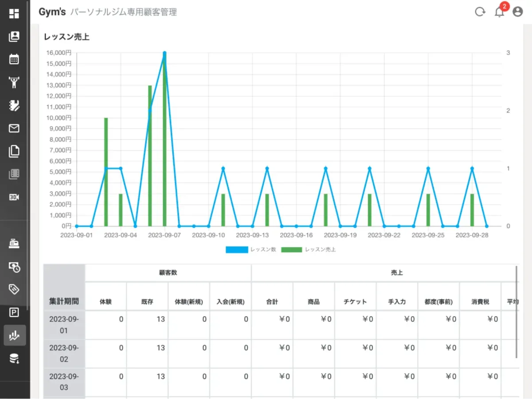Open the 3D video camera icon
Screen dimensions: 532x399
pyautogui.click(x=14, y=197)
